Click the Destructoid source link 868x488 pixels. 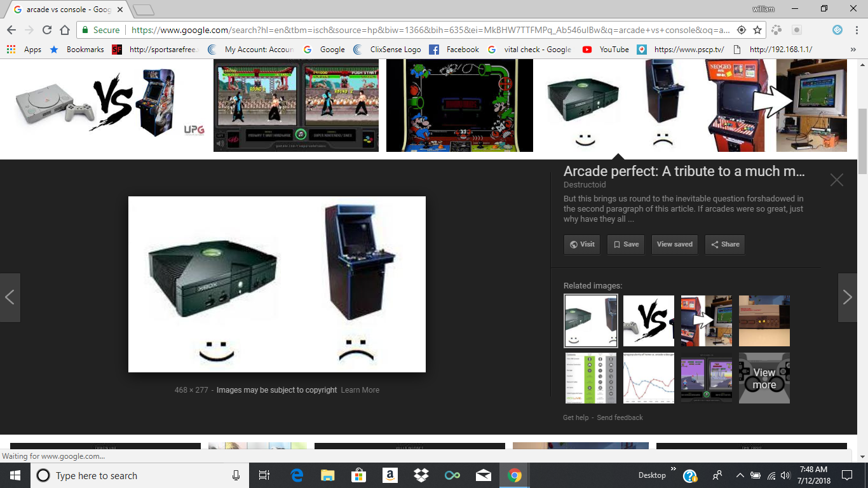point(585,184)
